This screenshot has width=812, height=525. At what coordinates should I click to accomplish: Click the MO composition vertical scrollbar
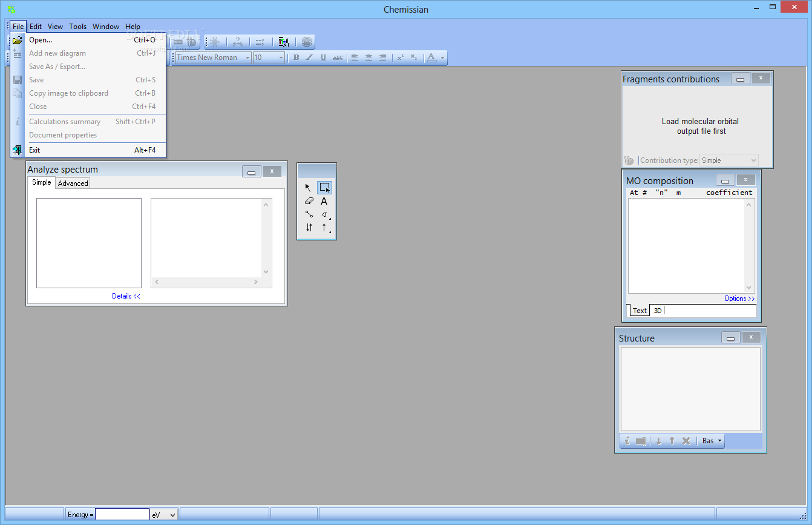coord(750,246)
